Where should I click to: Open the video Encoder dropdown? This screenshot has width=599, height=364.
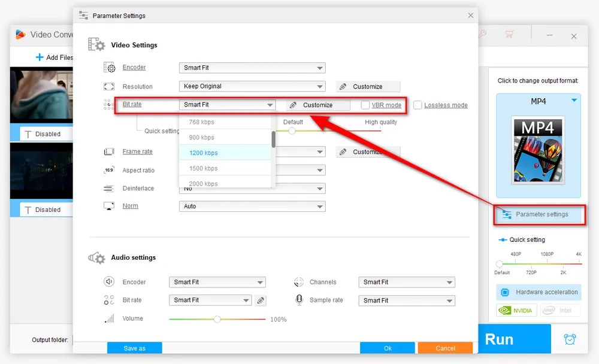[252, 68]
